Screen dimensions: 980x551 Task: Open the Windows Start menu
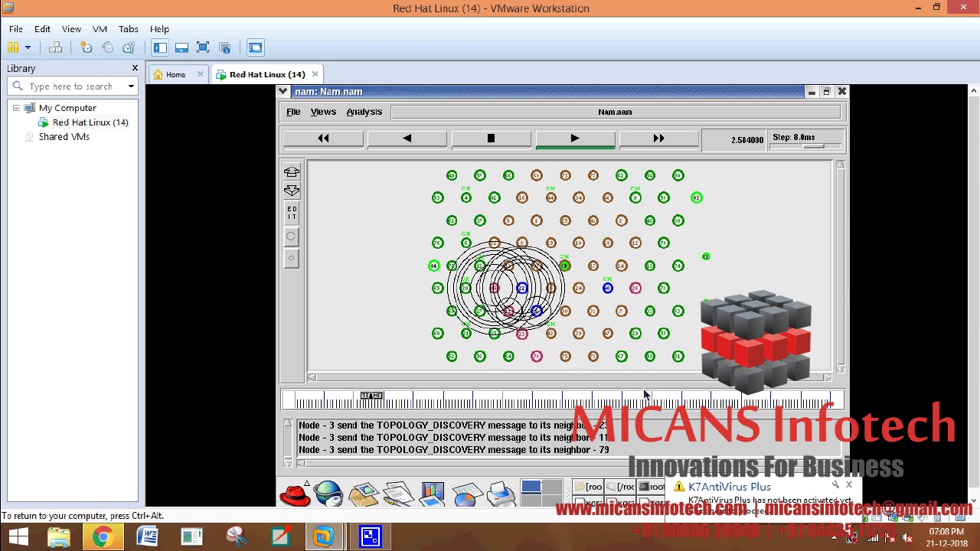point(18,537)
